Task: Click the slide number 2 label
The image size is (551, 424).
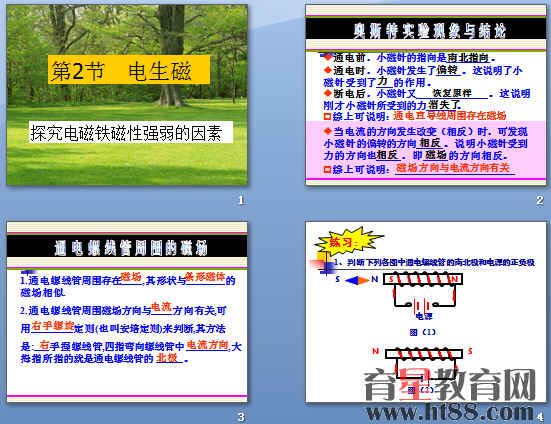Action: pos(539,200)
